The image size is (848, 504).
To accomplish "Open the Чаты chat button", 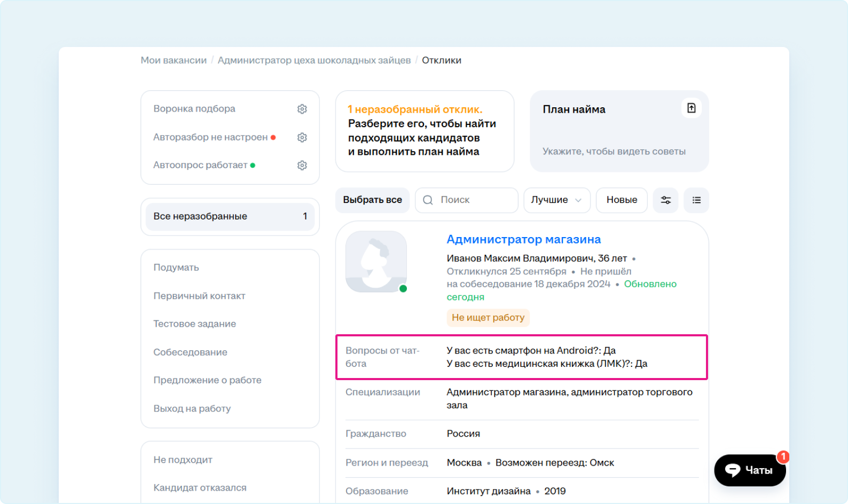I will (x=749, y=470).
